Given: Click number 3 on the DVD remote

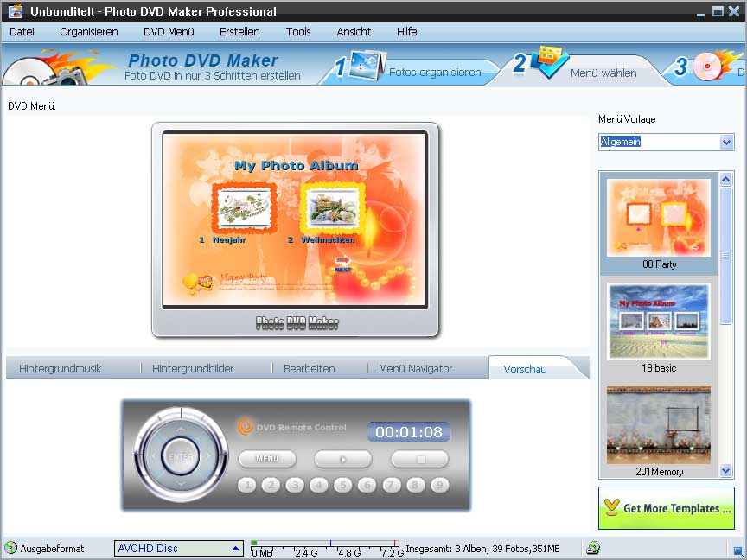Looking at the screenshot, I should (295, 485).
